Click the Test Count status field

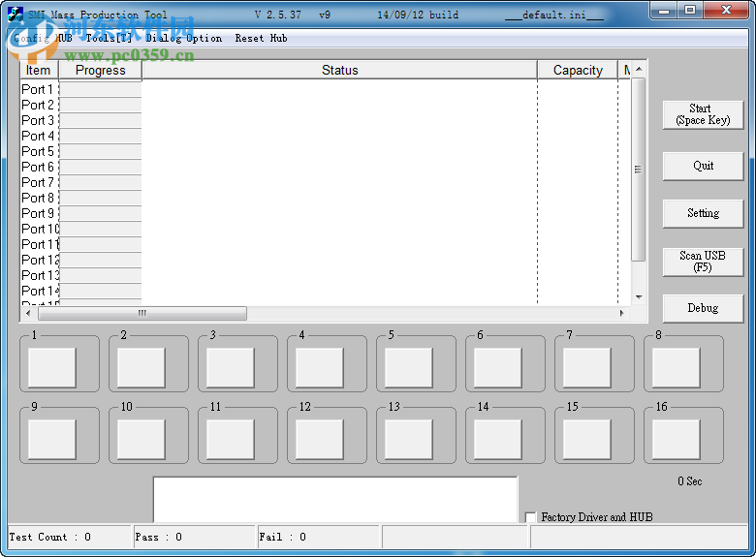[70, 537]
